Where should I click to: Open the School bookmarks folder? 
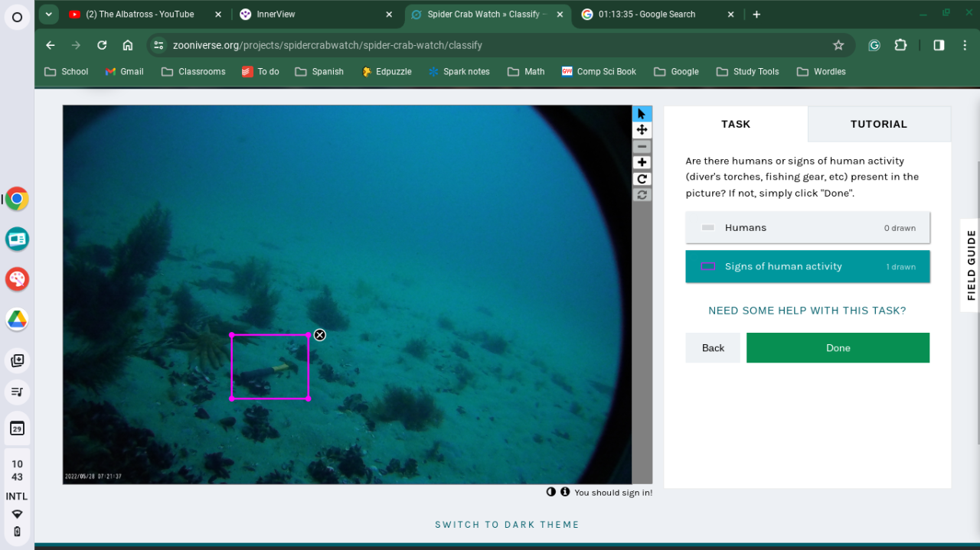pyautogui.click(x=67, y=72)
